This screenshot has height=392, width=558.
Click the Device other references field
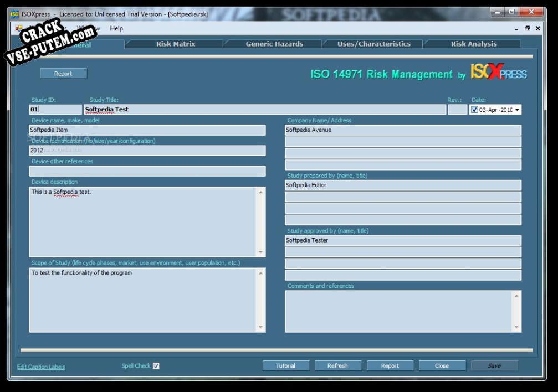pyautogui.click(x=147, y=171)
